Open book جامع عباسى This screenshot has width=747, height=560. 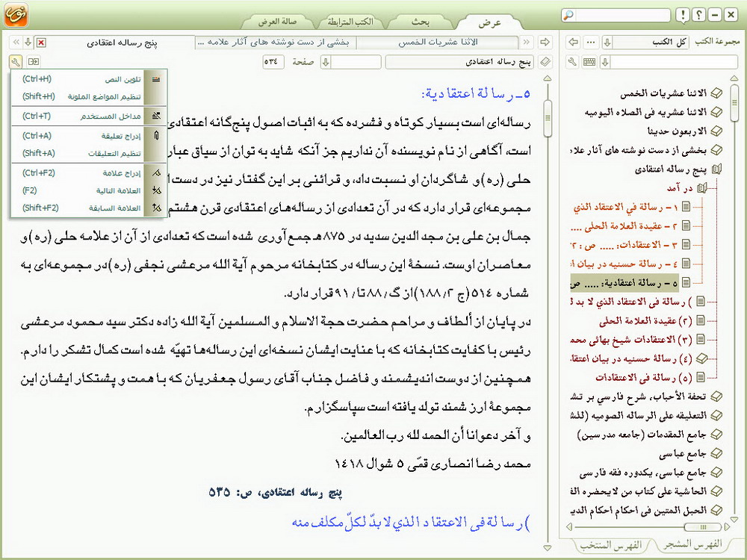coord(683,454)
